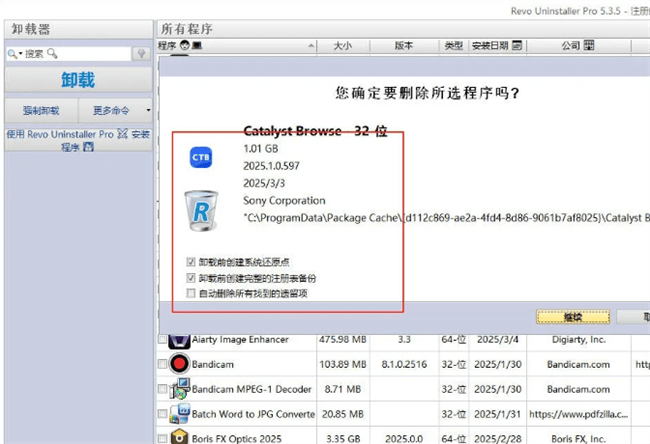
Task: Click the 强制卸载 forced uninstall button
Action: 41,111
